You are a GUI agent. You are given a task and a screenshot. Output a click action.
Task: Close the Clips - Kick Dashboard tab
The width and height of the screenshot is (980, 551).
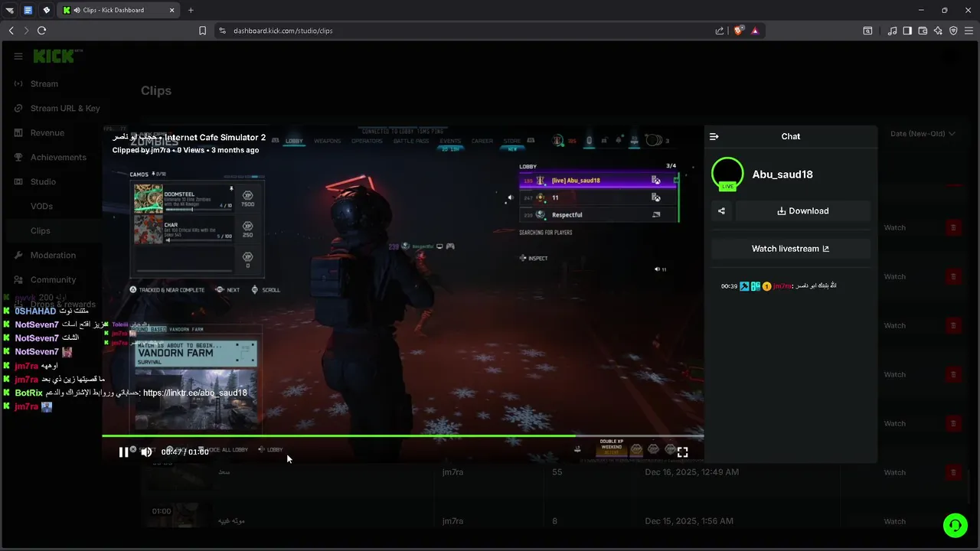(174, 10)
